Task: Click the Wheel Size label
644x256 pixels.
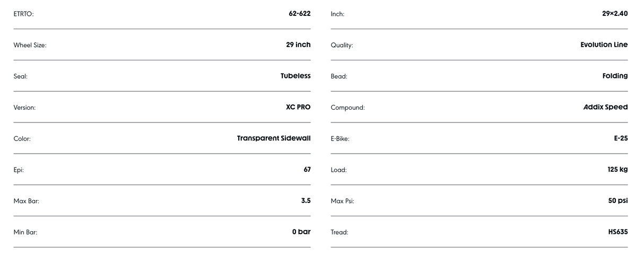Action: (x=30, y=45)
